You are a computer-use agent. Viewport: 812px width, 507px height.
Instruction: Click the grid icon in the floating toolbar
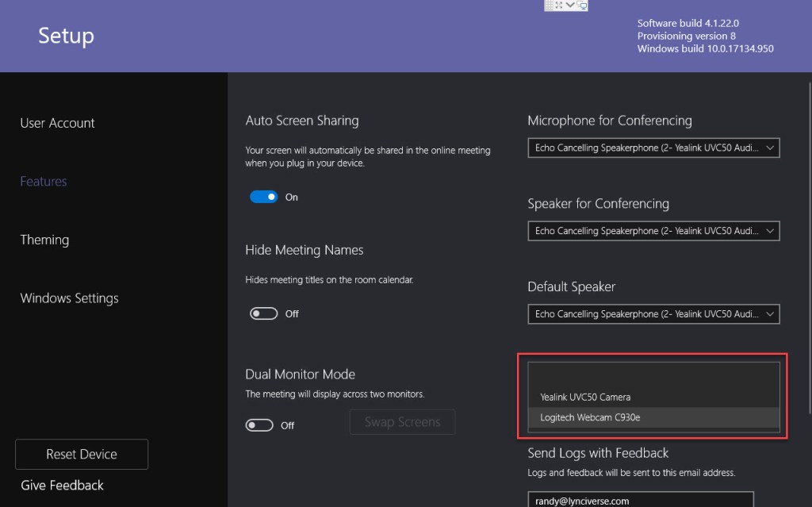tap(549, 5)
